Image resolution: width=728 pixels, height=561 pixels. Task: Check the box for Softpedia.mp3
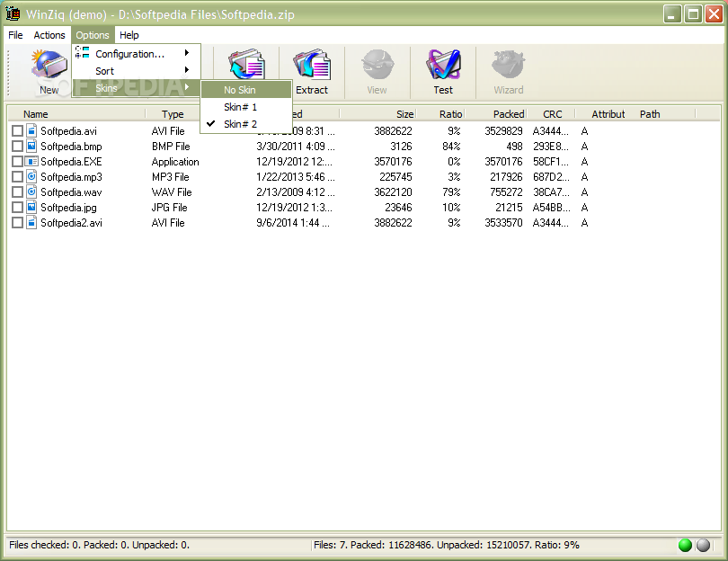pyautogui.click(x=17, y=177)
